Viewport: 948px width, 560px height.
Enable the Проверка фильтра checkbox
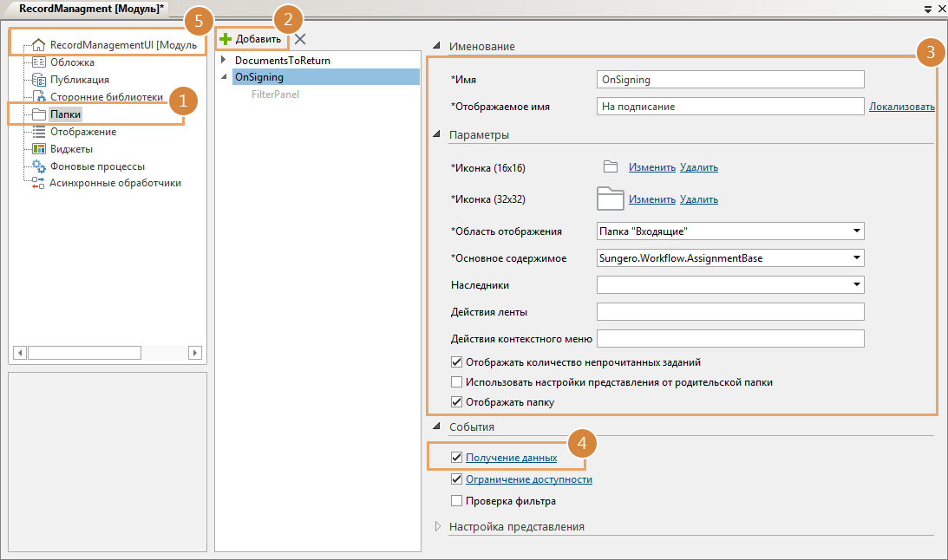pyautogui.click(x=456, y=501)
